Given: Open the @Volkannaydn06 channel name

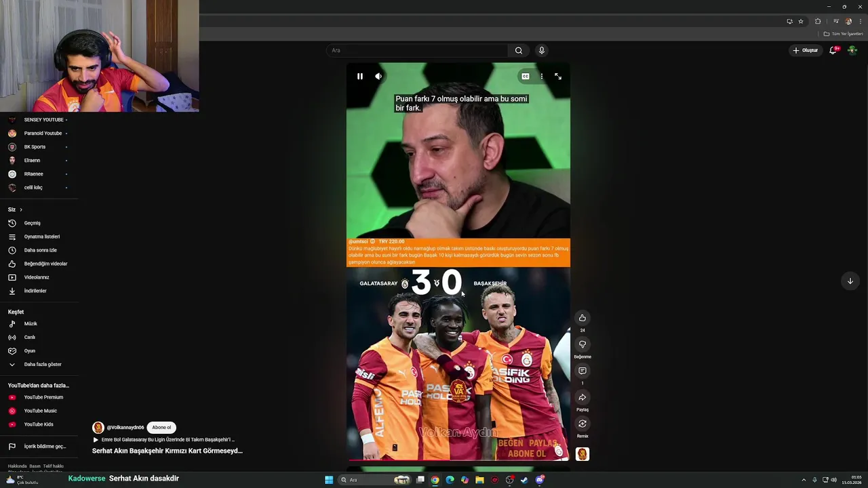Looking at the screenshot, I should point(125,428).
